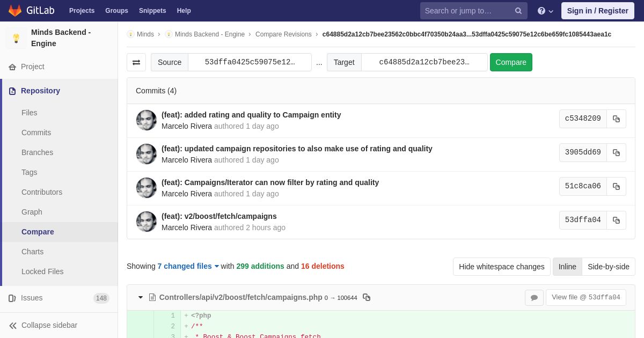Click Minds Backend - Engine breadcrumb link
Viewport: 644px width, 338px height.
(x=210, y=34)
